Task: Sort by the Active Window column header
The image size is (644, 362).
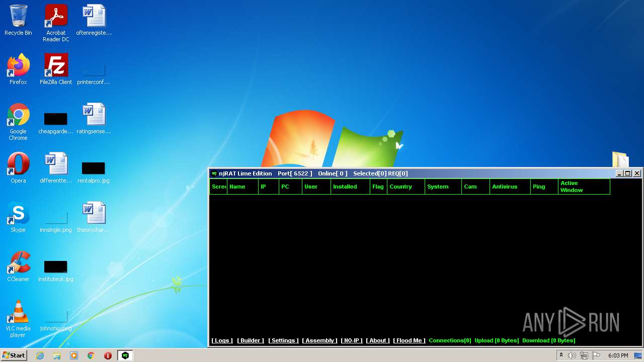Action: click(584, 187)
